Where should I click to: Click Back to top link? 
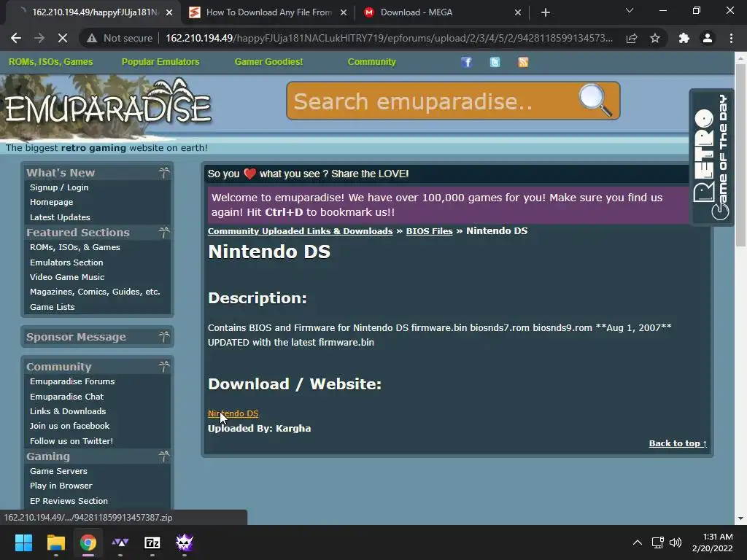(x=678, y=443)
